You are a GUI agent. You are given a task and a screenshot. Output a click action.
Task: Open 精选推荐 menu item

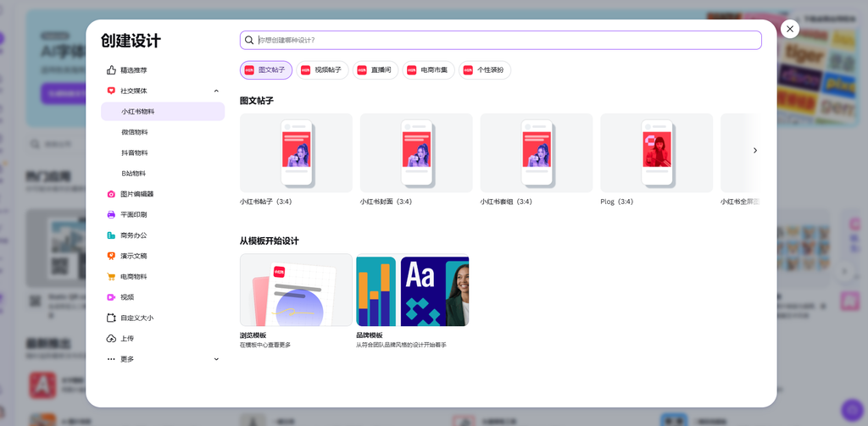tap(163, 70)
